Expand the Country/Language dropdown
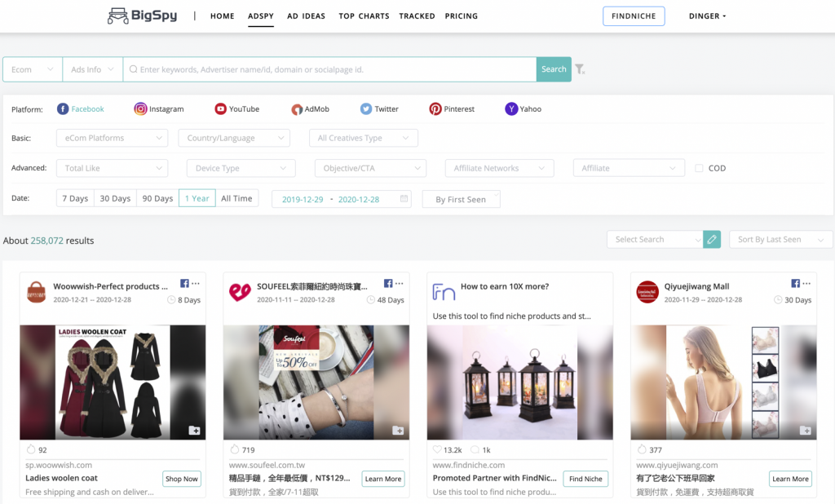Screen dimensions: 835x504 pos(234,138)
